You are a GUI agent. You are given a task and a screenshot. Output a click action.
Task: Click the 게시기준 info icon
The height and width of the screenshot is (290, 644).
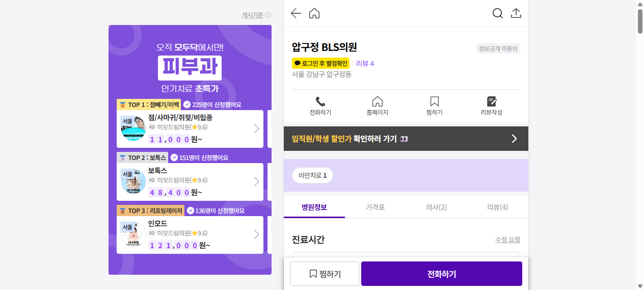[268, 15]
